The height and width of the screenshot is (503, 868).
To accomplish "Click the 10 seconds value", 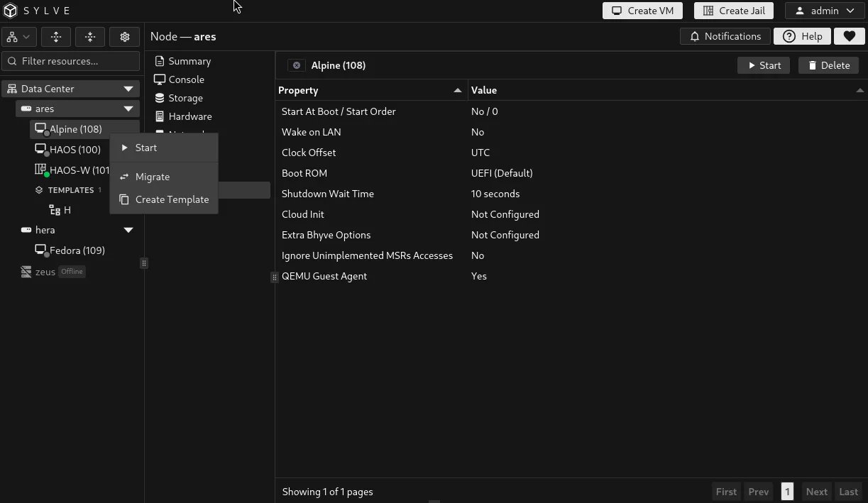I will pyautogui.click(x=495, y=194).
